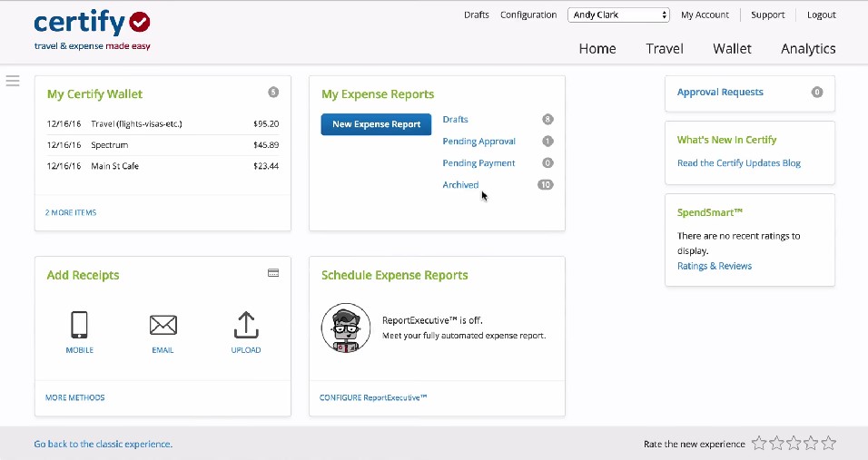Open the Wallet menu
Viewport: 868px width, 460px height.
tap(732, 49)
